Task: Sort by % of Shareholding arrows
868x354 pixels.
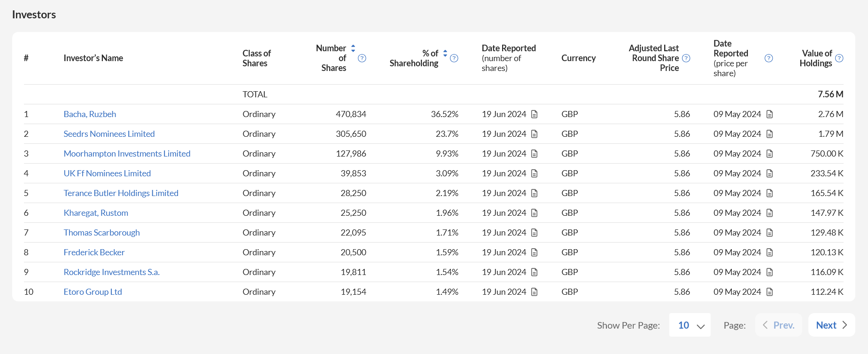Action: pyautogui.click(x=445, y=53)
